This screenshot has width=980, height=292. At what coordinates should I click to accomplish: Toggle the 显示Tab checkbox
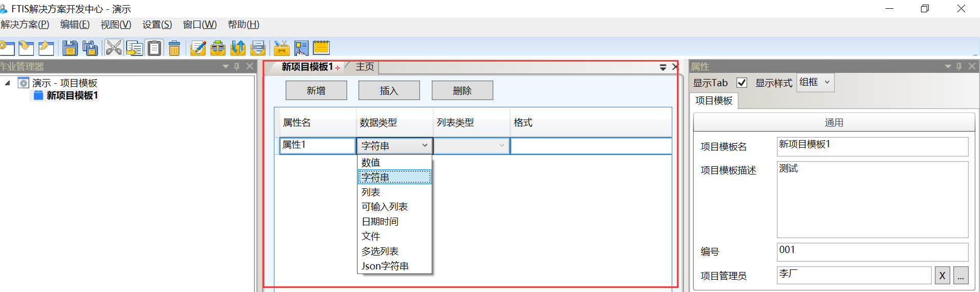(742, 83)
